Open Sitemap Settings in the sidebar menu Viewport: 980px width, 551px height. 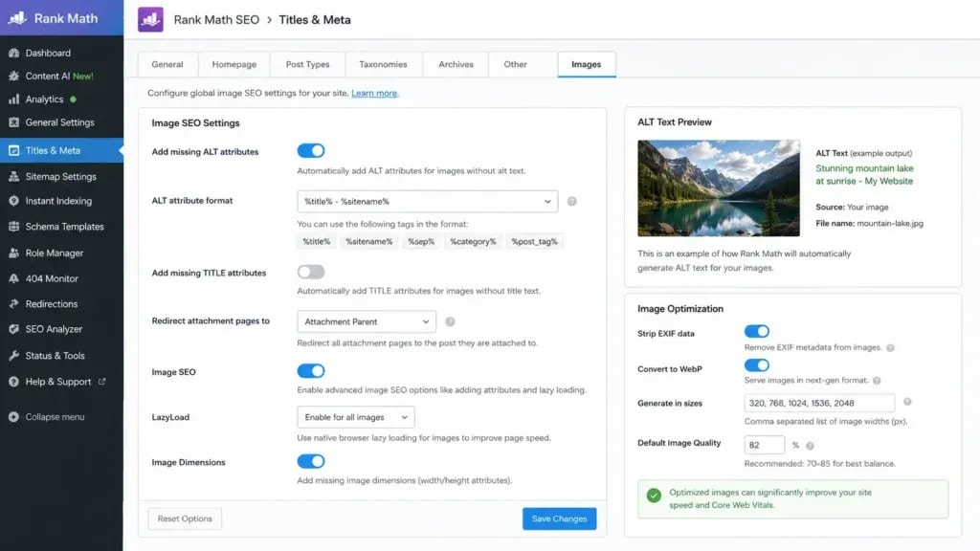click(61, 177)
